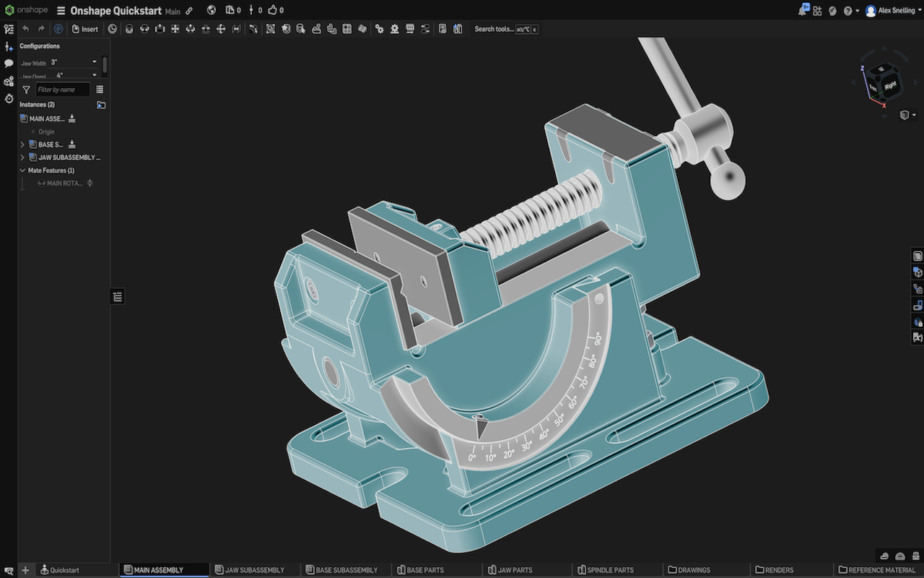Open the Help question-mark dropdown
Screen dimensions: 924x578
[851, 11]
